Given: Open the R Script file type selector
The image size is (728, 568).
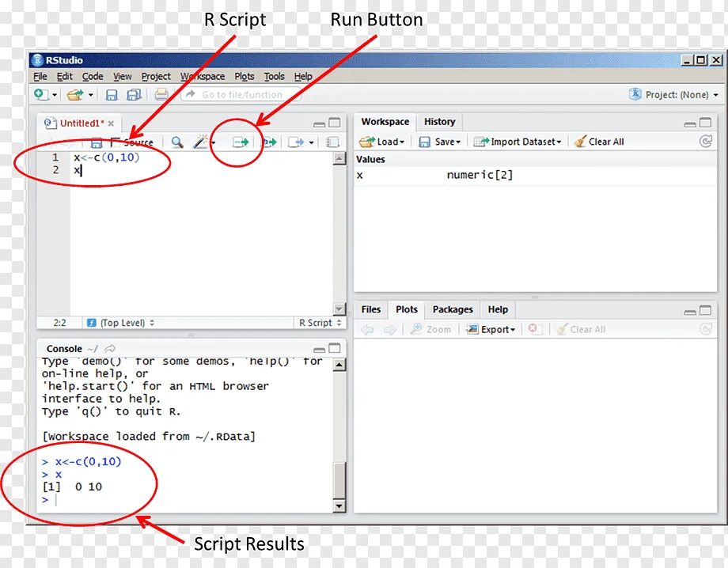Looking at the screenshot, I should point(320,323).
